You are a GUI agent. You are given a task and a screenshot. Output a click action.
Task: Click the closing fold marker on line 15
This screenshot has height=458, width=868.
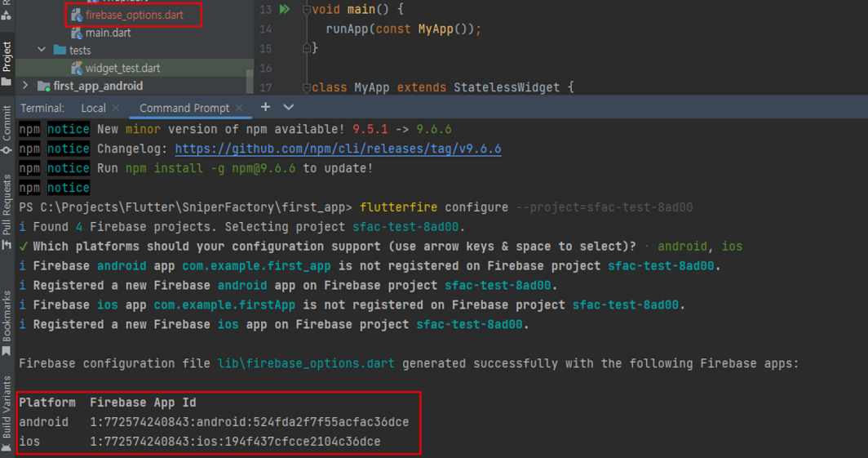306,48
